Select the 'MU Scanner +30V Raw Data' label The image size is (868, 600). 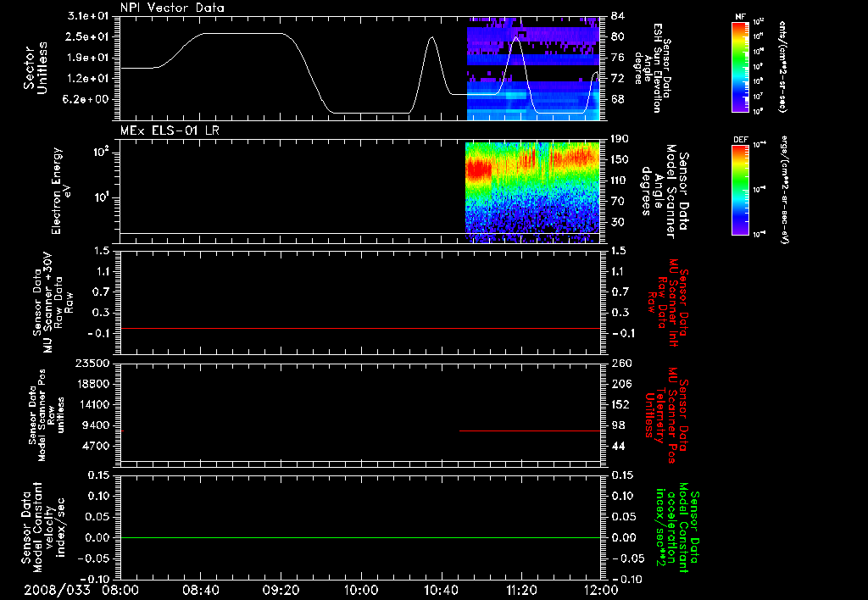click(x=52, y=303)
